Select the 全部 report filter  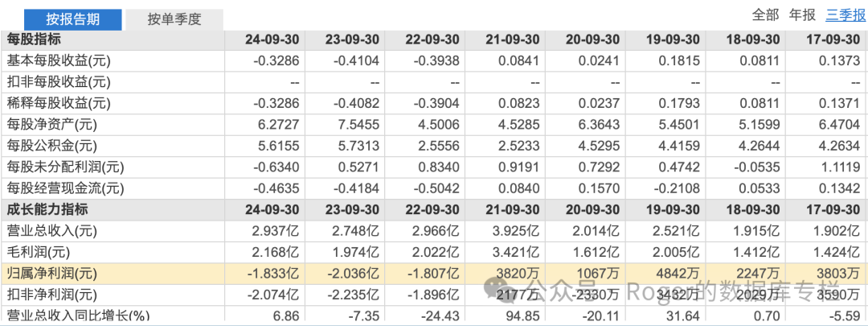click(x=765, y=14)
